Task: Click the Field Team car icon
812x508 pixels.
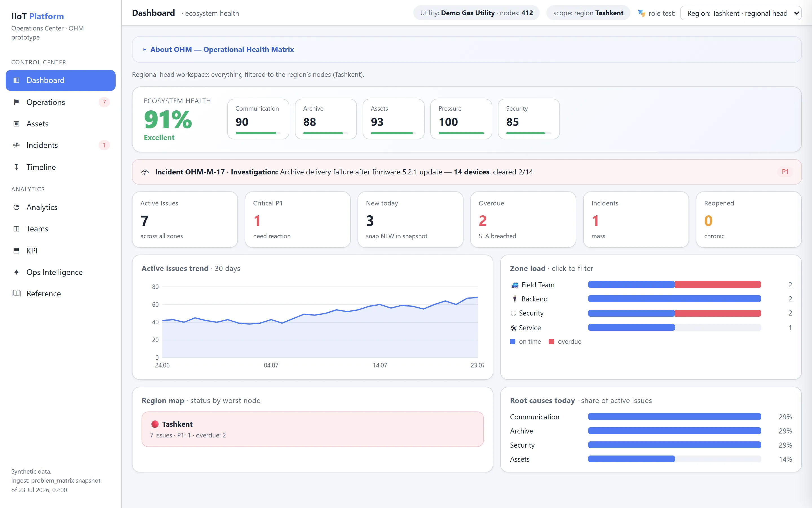Action: [x=515, y=285]
